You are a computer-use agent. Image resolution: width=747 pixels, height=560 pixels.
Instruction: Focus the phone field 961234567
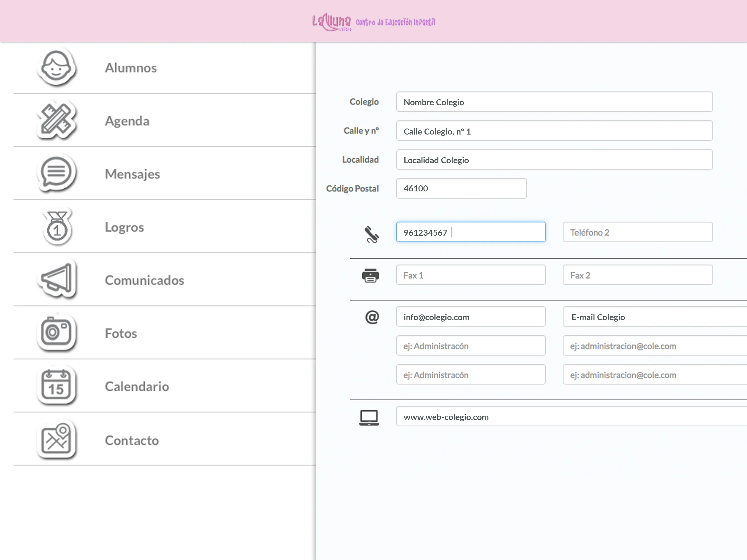471,232
